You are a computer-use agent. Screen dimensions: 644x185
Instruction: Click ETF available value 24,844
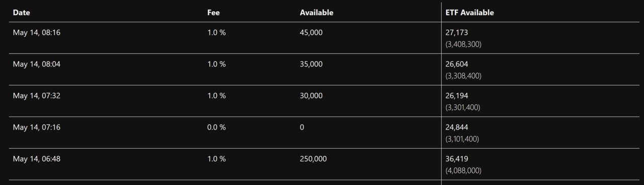[x=457, y=127]
